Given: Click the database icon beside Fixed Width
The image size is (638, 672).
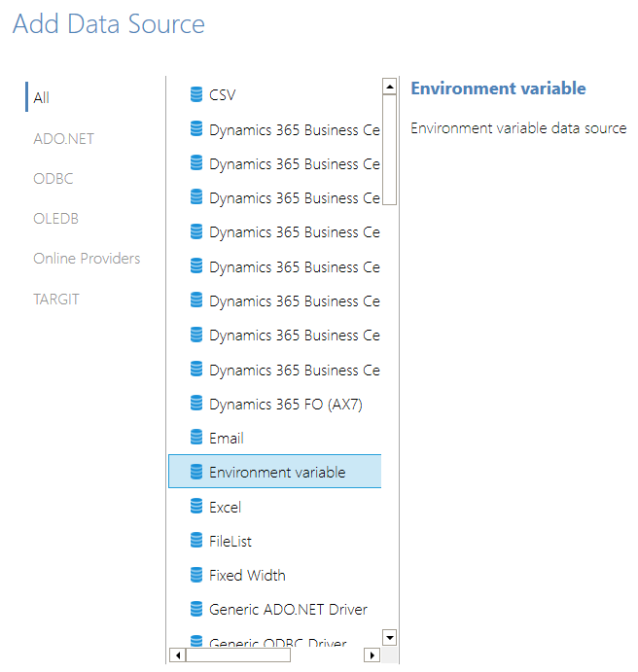Looking at the screenshot, I should click(196, 575).
